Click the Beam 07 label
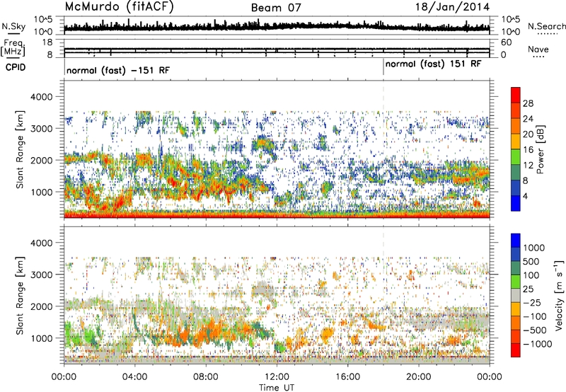The height and width of the screenshot is (392, 566). coord(276,8)
